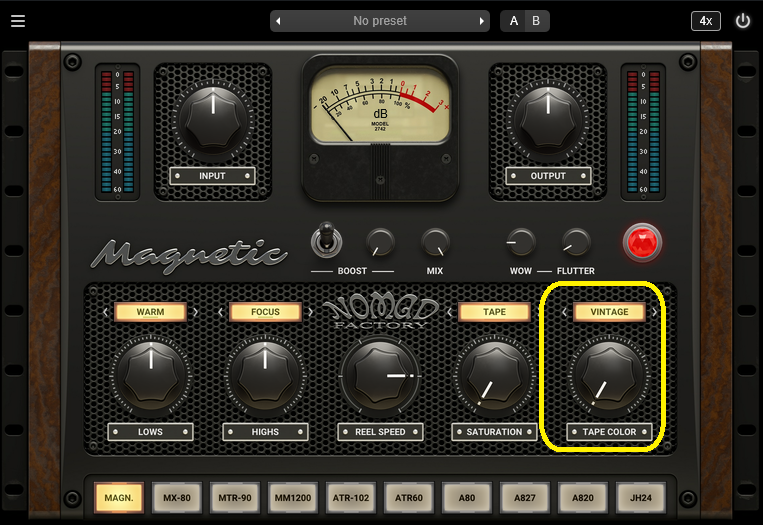Screen dimensions: 763x525
Task: Select the ATR60 tape machine
Action: [x=409, y=498]
